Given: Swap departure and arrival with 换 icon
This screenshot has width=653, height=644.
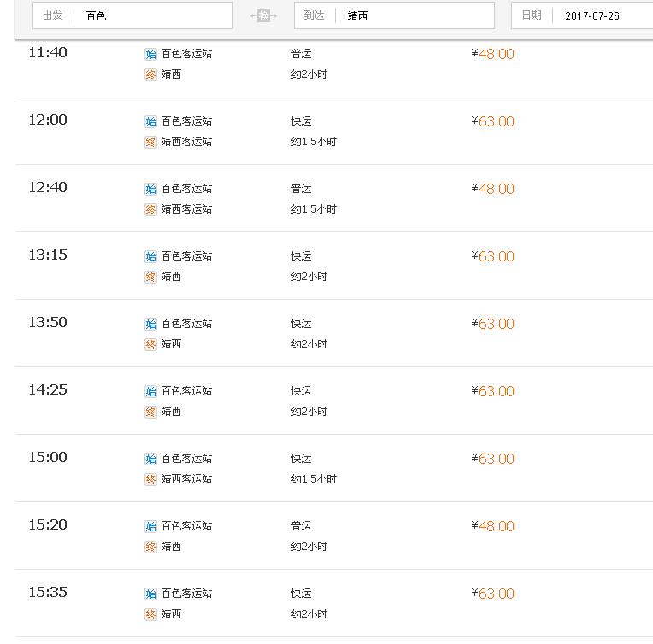Looking at the screenshot, I should tap(263, 16).
